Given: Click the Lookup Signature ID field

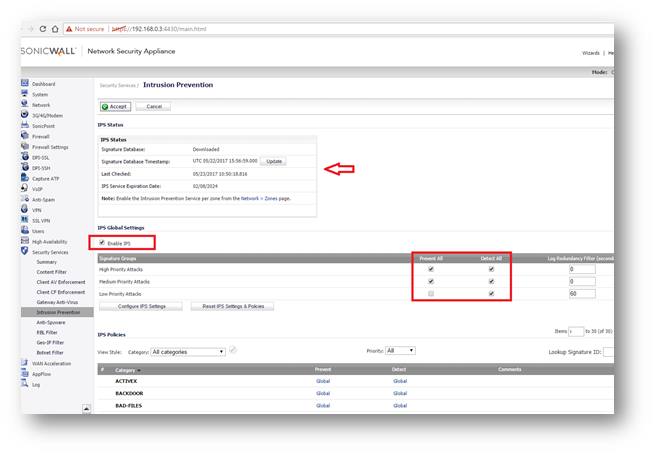Looking at the screenshot, I should [x=608, y=352].
